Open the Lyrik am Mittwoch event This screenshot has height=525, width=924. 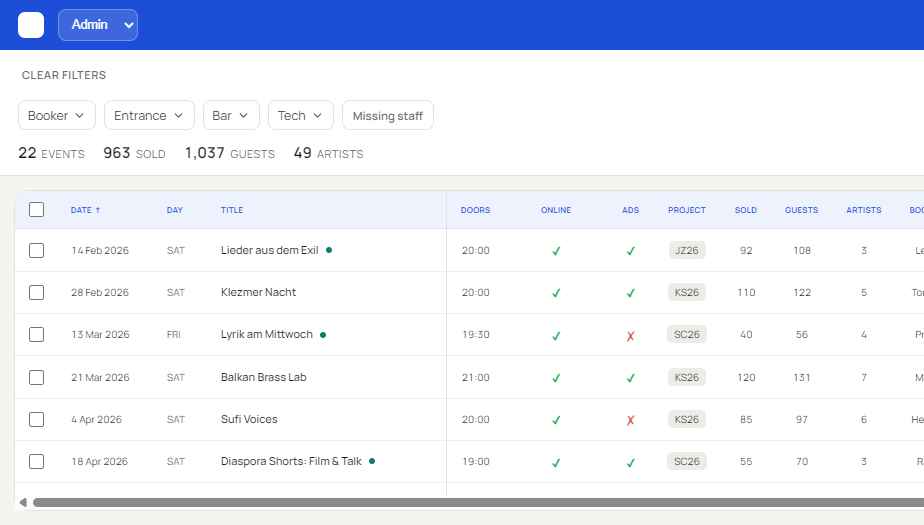coord(266,334)
